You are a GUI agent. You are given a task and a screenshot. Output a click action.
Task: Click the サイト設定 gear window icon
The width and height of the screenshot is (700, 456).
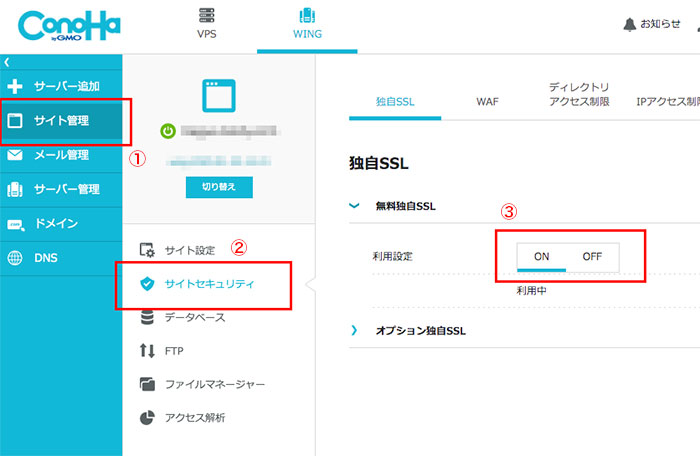[147, 250]
